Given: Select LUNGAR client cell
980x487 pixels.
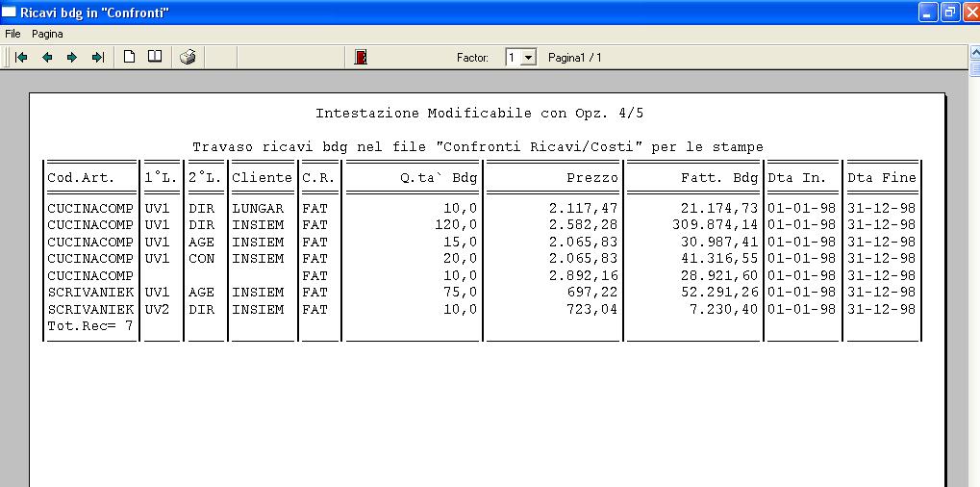Looking at the screenshot, I should (258, 208).
